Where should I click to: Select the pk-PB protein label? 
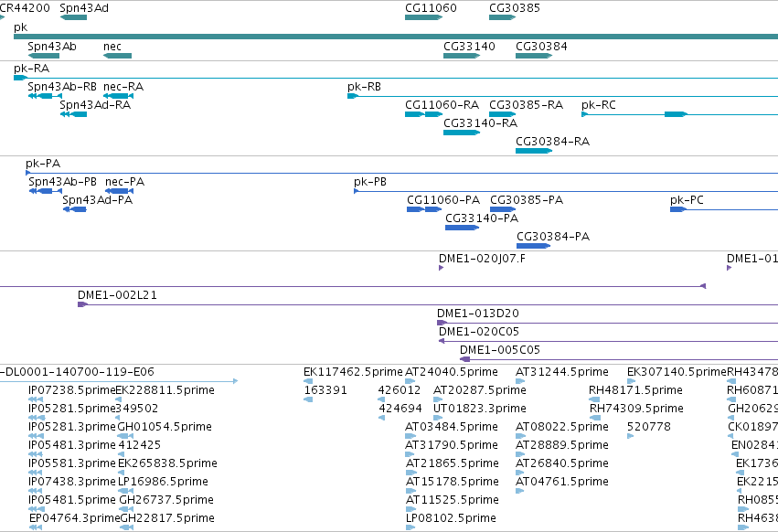click(370, 182)
